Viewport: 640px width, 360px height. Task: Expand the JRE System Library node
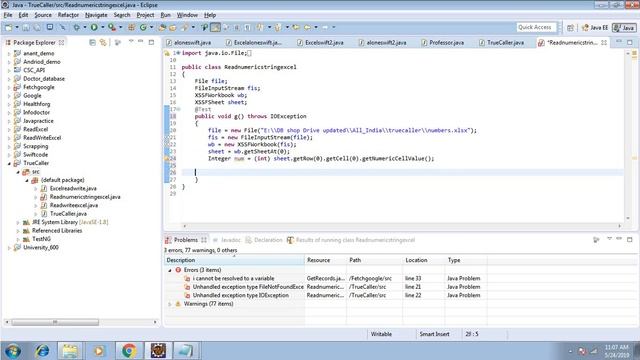[x=18, y=222]
